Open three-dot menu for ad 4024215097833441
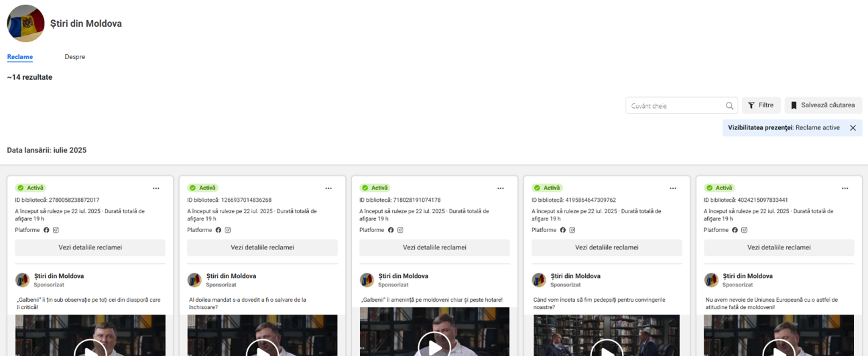Screen dimensions: 868x356 point(845,188)
